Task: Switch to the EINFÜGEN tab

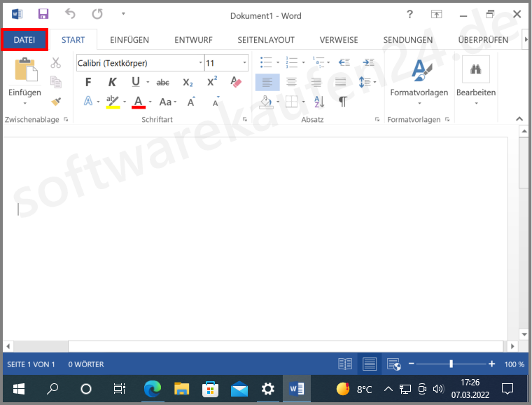Action: (x=129, y=40)
